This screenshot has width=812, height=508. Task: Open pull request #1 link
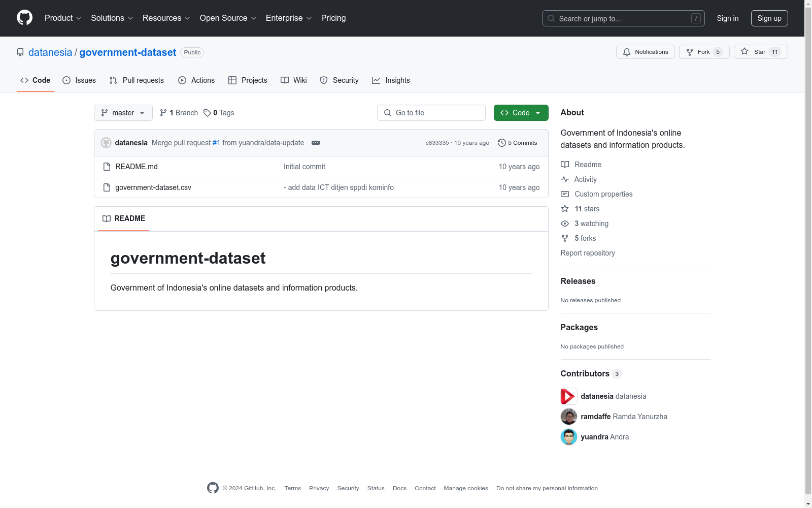click(216, 143)
